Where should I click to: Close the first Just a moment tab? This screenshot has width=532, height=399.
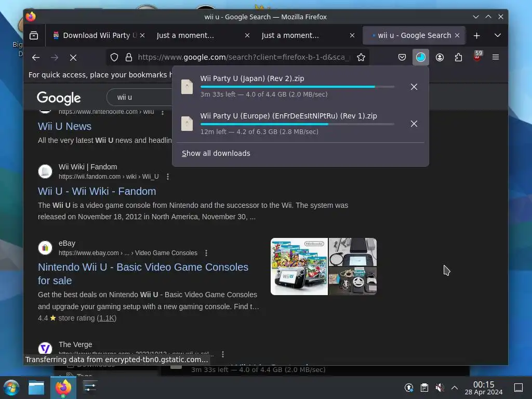pyautogui.click(x=247, y=35)
